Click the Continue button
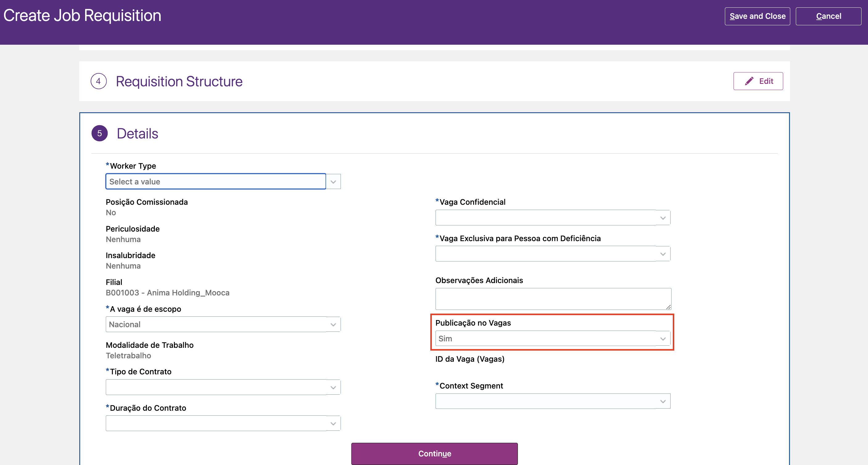The height and width of the screenshot is (465, 868). tap(434, 454)
